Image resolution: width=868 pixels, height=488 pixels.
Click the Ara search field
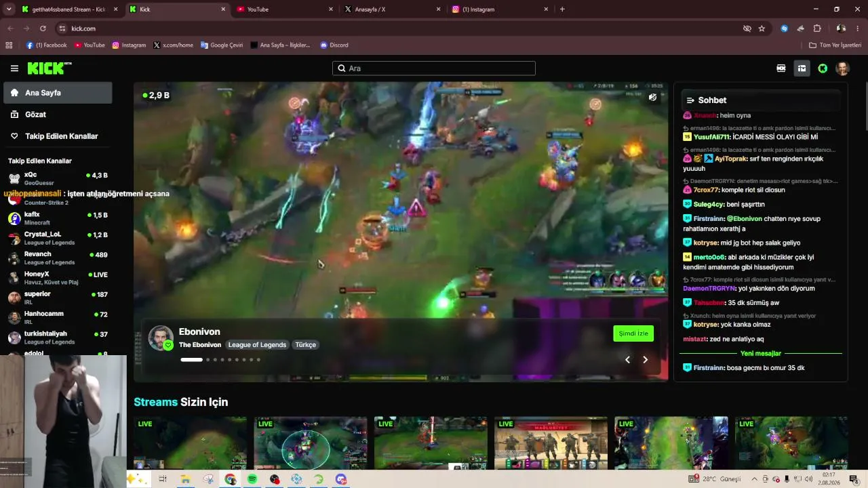point(434,68)
